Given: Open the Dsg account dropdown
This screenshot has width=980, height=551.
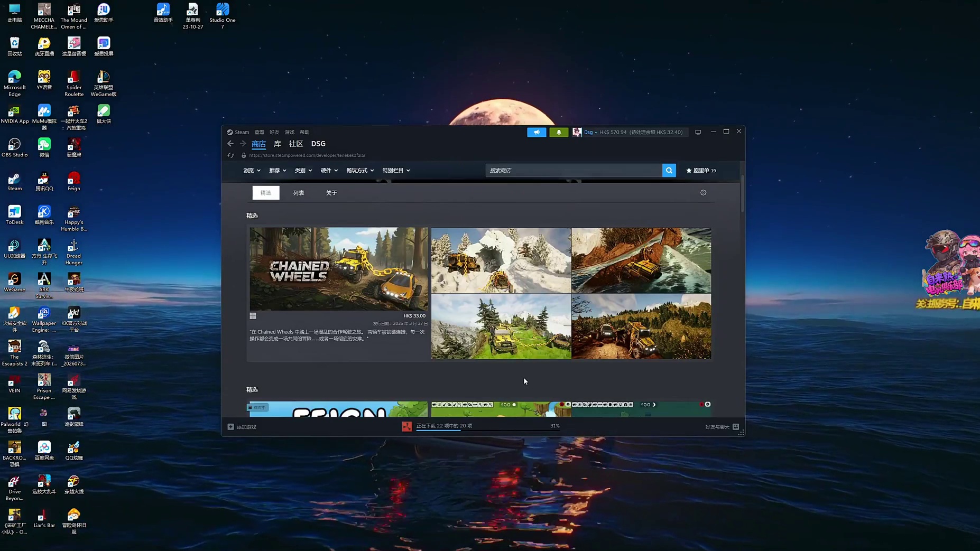Looking at the screenshot, I should [x=590, y=132].
